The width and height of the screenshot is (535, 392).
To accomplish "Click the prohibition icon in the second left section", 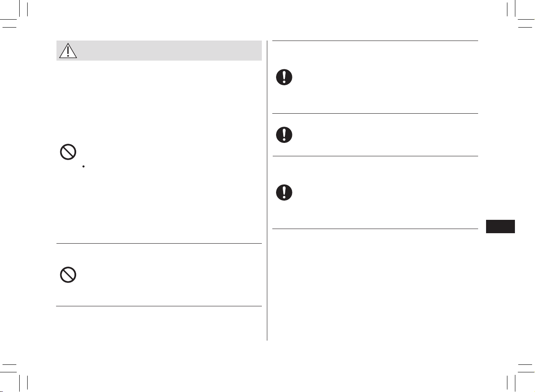I will (x=68, y=275).
